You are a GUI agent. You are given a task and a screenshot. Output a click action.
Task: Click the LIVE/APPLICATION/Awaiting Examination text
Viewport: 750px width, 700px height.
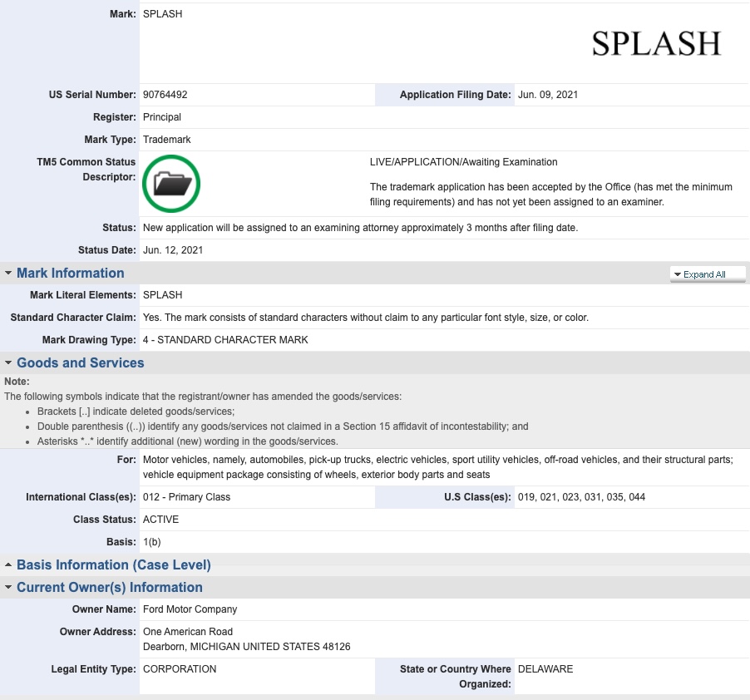click(x=463, y=162)
